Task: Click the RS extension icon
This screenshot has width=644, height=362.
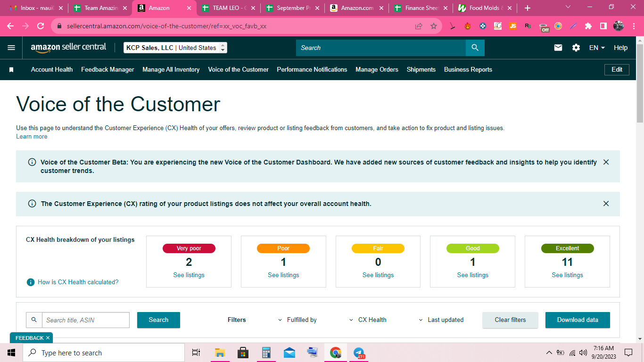Action: 528,26
